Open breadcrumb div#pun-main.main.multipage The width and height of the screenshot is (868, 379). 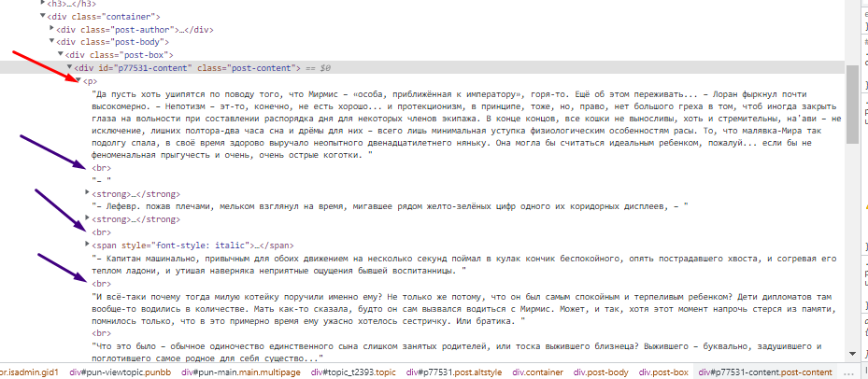[x=241, y=372]
